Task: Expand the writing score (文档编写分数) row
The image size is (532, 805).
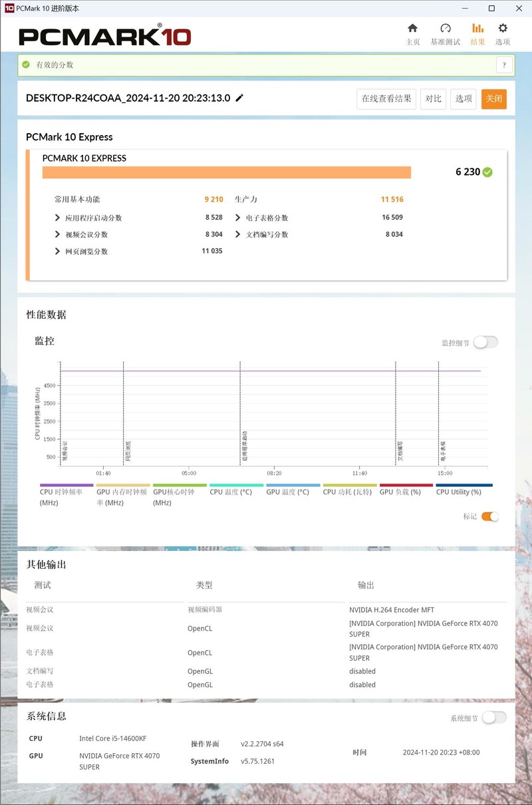Action: (x=238, y=234)
